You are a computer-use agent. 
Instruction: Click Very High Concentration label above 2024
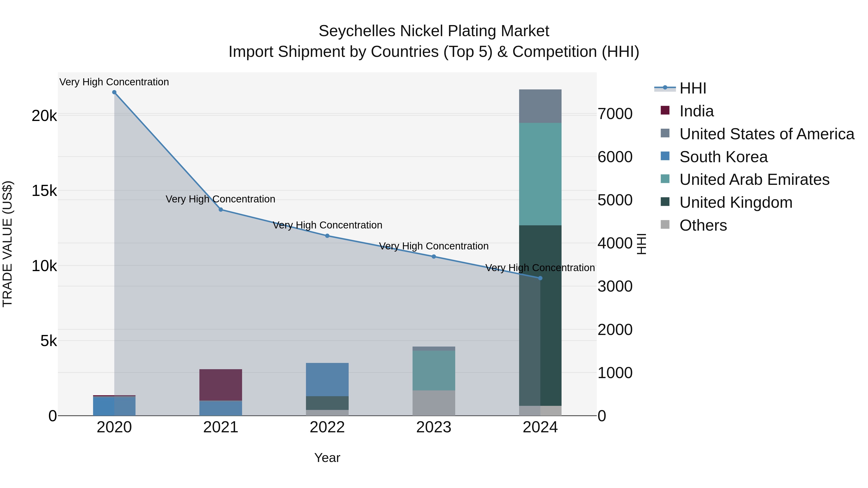540,268
